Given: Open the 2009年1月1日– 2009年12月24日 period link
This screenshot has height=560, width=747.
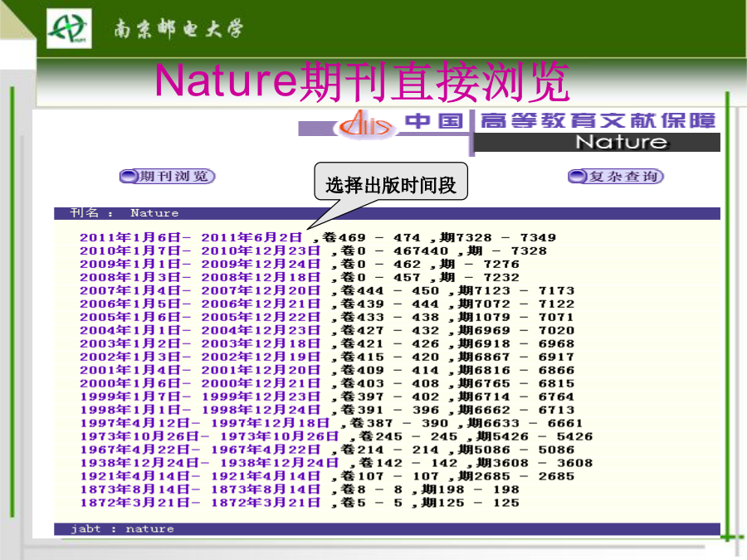Looking at the screenshot, I should tap(200, 265).
